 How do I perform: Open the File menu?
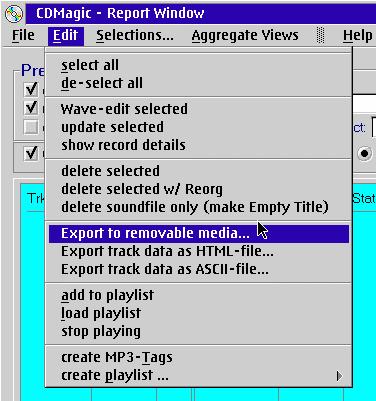pos(23,35)
